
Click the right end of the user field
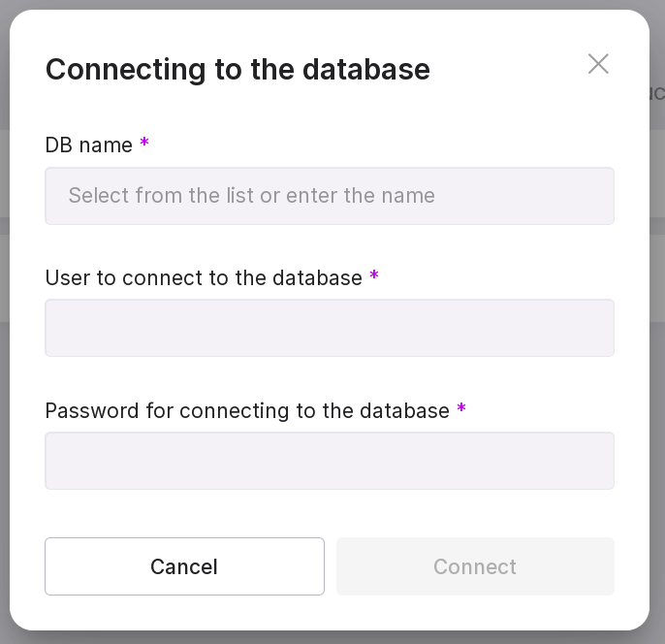point(591,328)
